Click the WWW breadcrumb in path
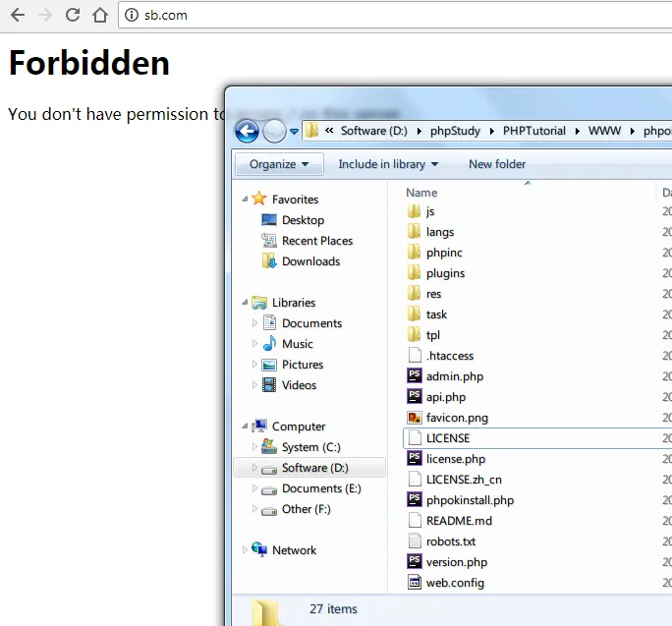The image size is (672, 626). coord(605,131)
